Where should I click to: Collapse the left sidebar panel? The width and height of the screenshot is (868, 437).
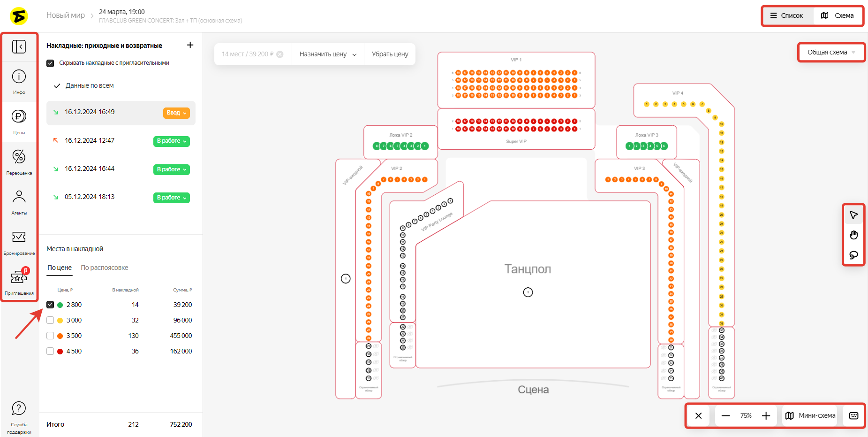point(19,46)
